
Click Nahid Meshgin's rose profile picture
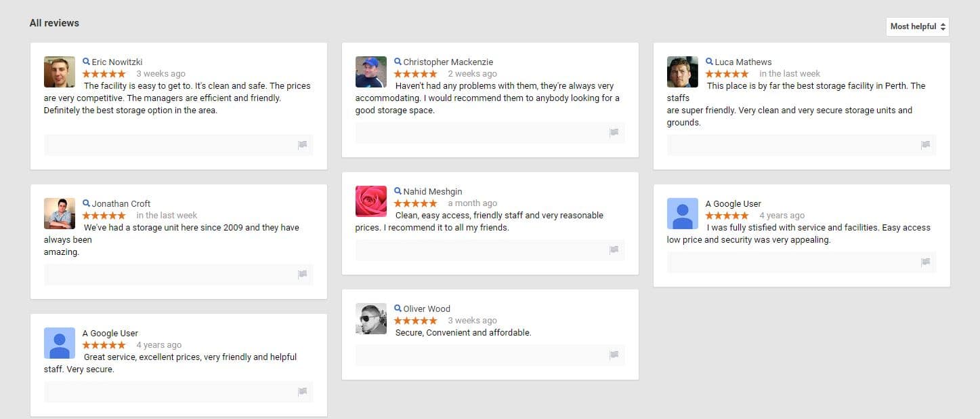pyautogui.click(x=370, y=201)
